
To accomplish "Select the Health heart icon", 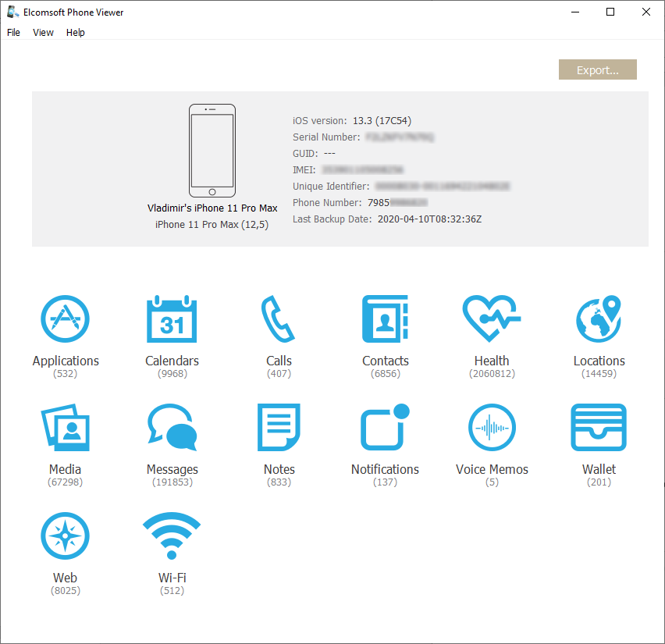I will click(x=492, y=319).
